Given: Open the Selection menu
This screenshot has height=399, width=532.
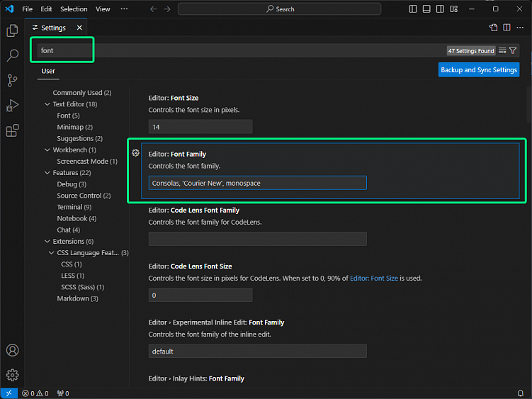Looking at the screenshot, I should pyautogui.click(x=74, y=9).
